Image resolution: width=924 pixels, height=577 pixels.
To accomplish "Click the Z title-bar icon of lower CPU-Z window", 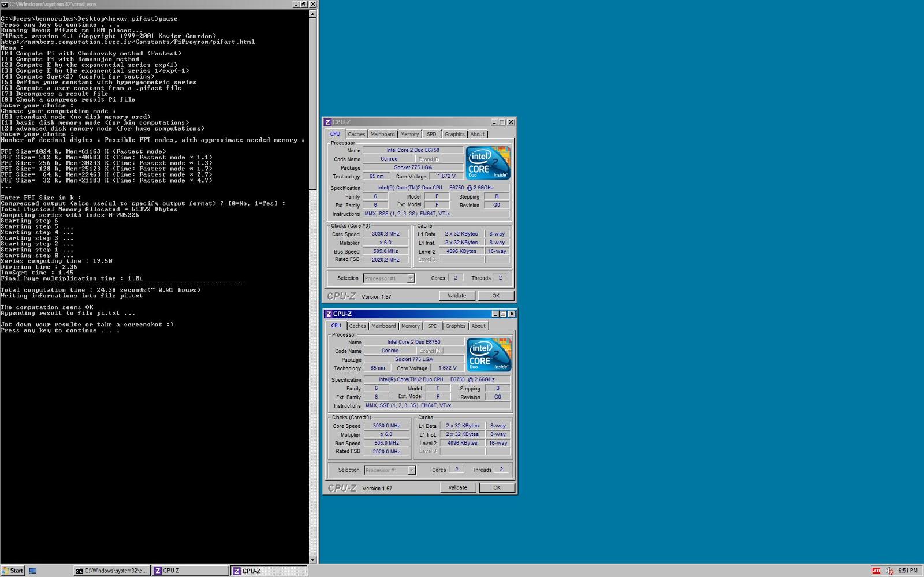I will [329, 314].
